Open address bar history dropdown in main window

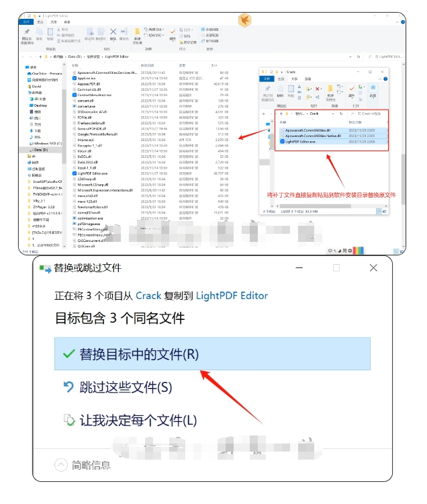(x=350, y=56)
